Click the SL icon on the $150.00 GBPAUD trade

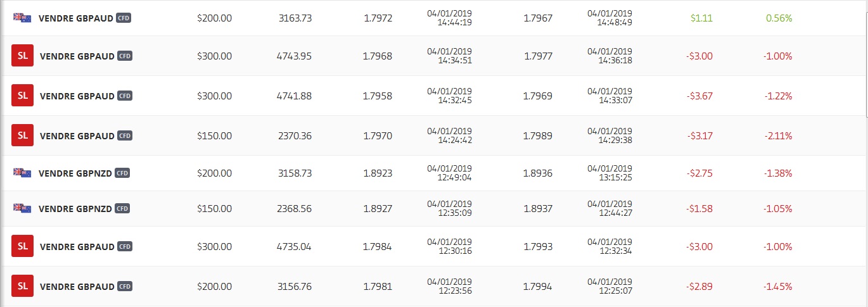click(x=22, y=135)
